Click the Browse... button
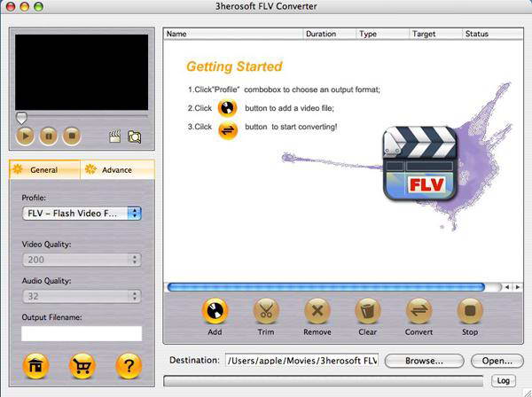Viewport: 532px width, 397px height. point(425,361)
